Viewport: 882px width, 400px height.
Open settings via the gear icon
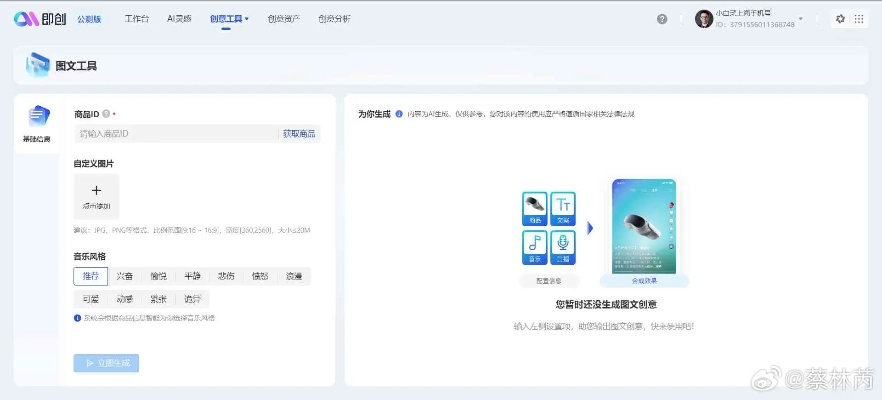click(840, 19)
